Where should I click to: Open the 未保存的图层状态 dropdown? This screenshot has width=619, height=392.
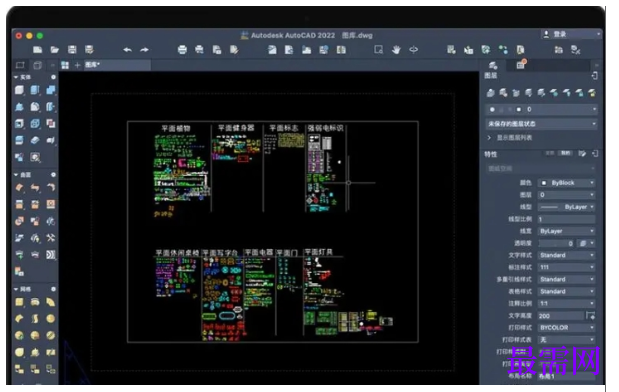(541, 124)
